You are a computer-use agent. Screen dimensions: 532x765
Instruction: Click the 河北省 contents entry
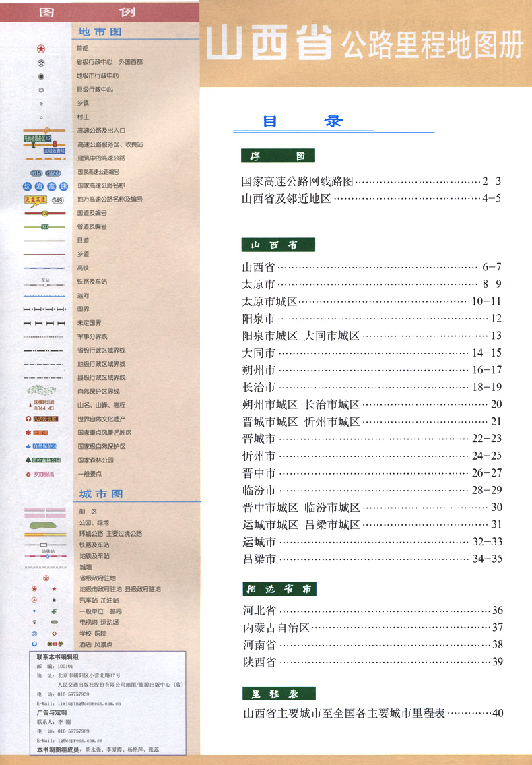373,611
